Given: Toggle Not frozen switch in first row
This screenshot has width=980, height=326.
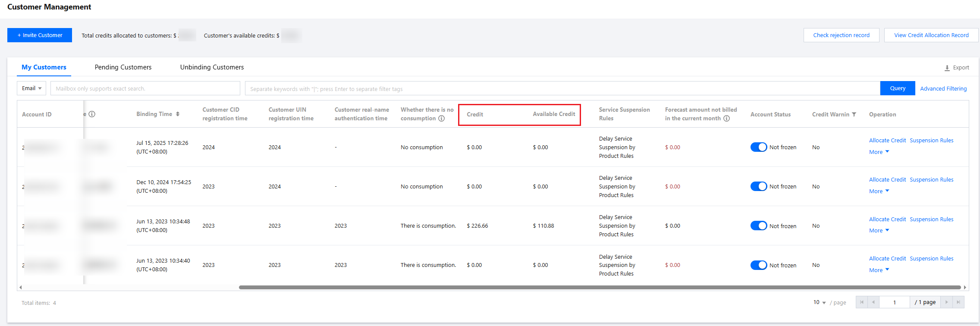Looking at the screenshot, I should [x=758, y=147].
